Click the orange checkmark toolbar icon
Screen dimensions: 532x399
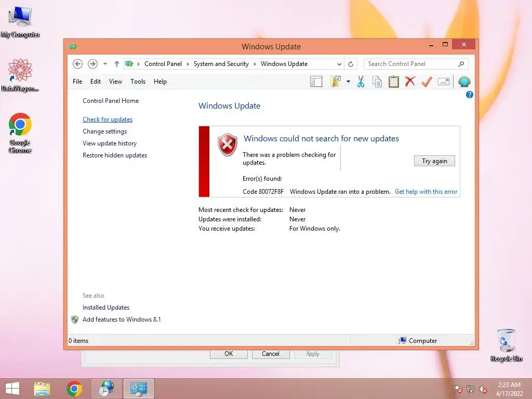427,82
